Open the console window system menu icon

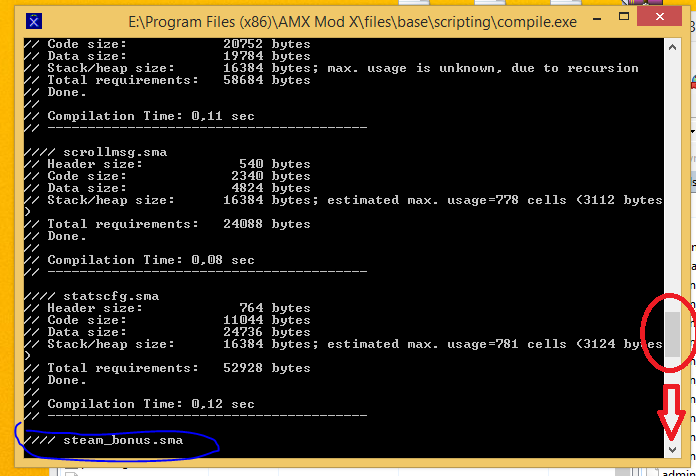point(34,21)
